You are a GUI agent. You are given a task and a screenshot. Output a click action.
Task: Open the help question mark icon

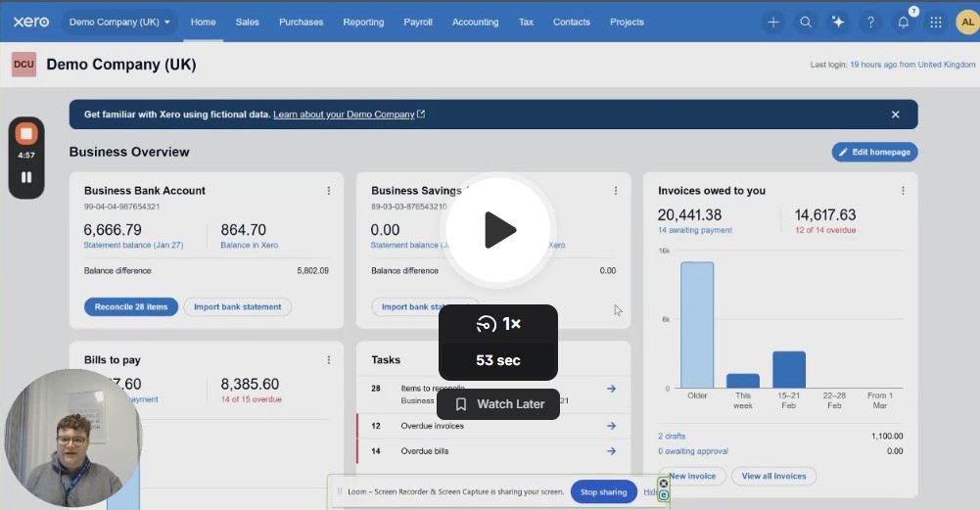[870, 23]
